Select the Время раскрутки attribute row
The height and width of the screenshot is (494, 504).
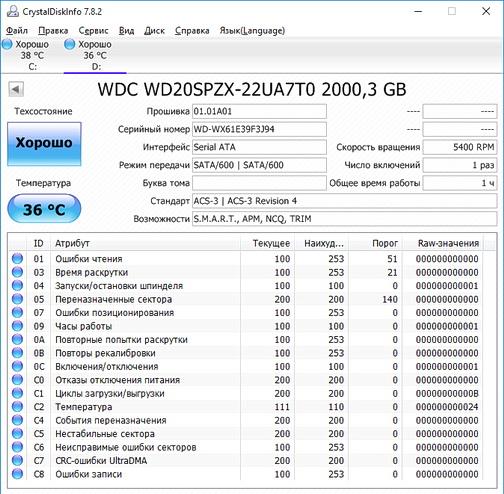(x=246, y=272)
